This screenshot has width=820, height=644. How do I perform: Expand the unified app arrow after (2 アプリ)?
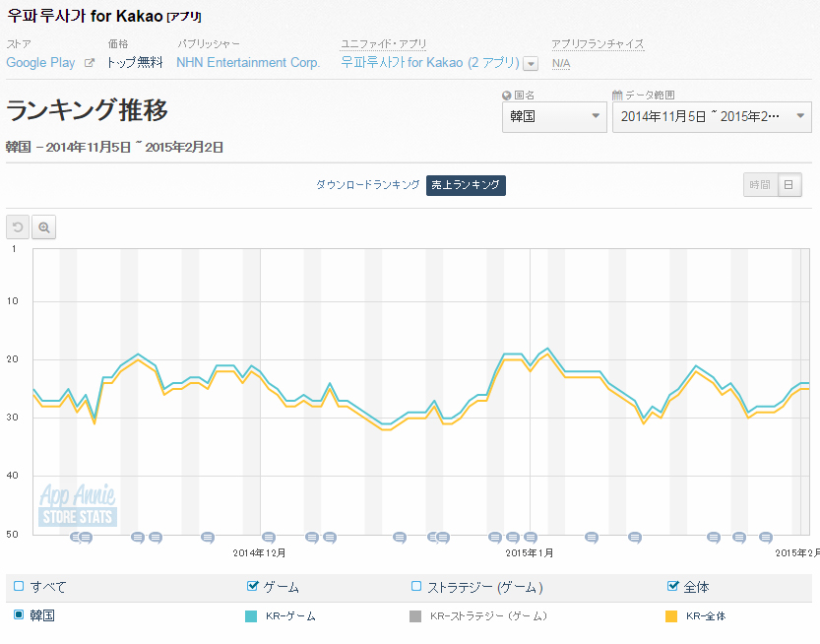[x=531, y=64]
